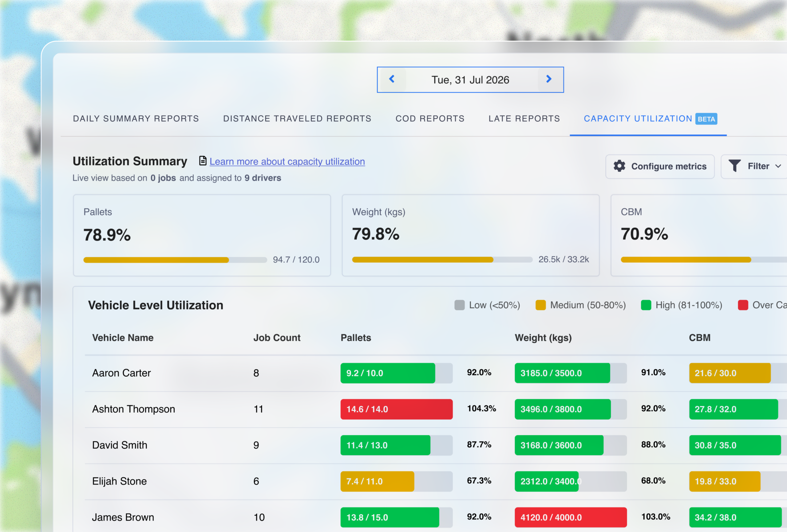Sort by the Job Count column header
Screen dimensions: 787x532
[277, 338]
